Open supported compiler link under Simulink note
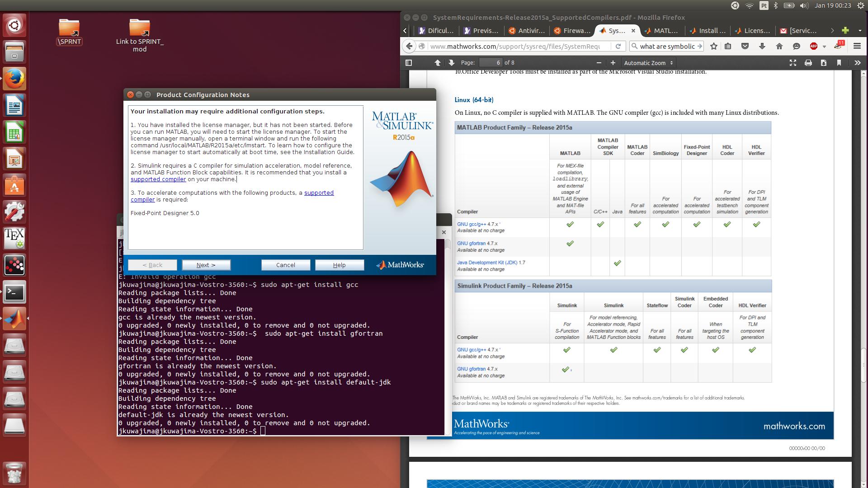This screenshot has width=868, height=488. 158,179
